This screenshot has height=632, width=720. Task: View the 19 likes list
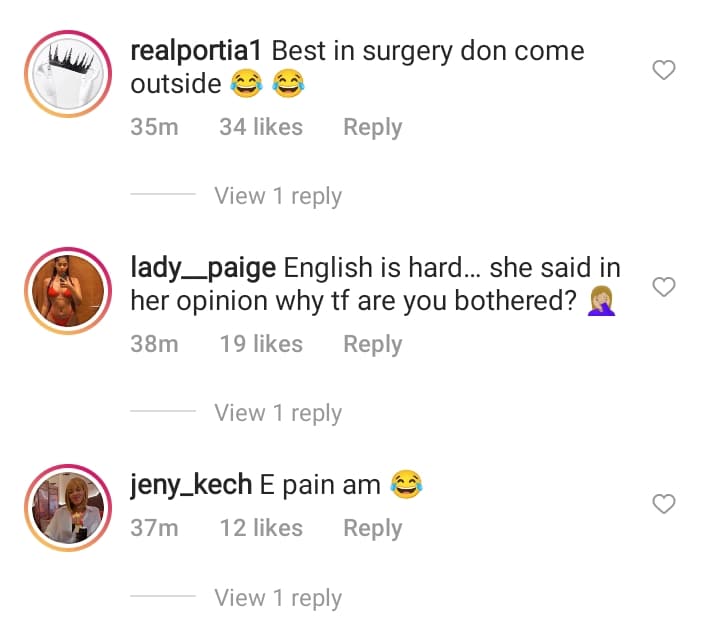[260, 344]
